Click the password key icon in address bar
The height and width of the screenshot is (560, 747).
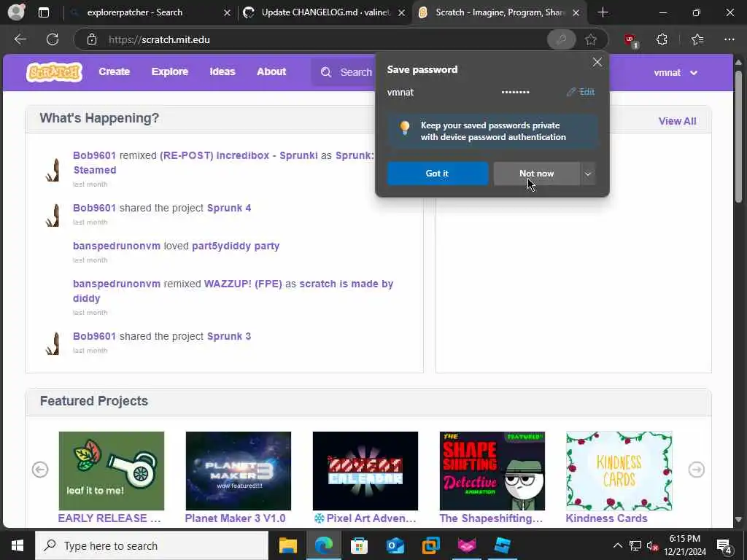point(561,39)
